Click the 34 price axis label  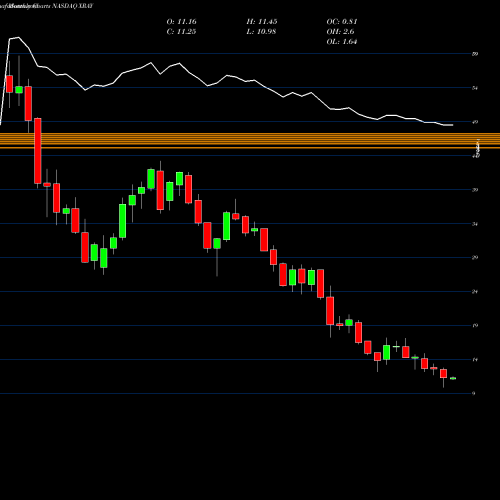[475, 224]
